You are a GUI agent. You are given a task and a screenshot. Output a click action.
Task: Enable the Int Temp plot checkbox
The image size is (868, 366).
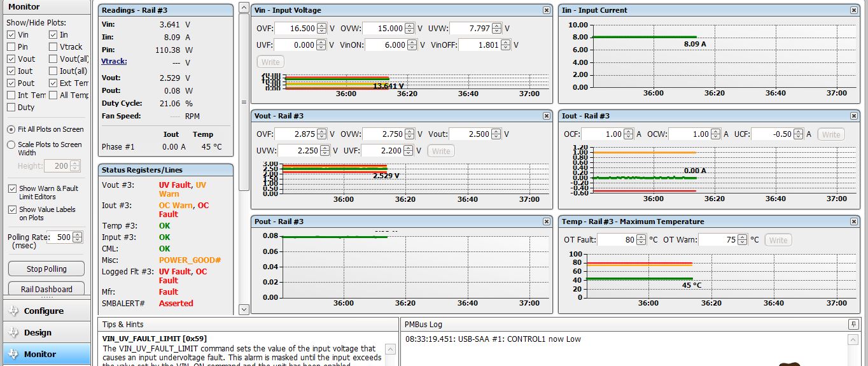[x=12, y=95]
